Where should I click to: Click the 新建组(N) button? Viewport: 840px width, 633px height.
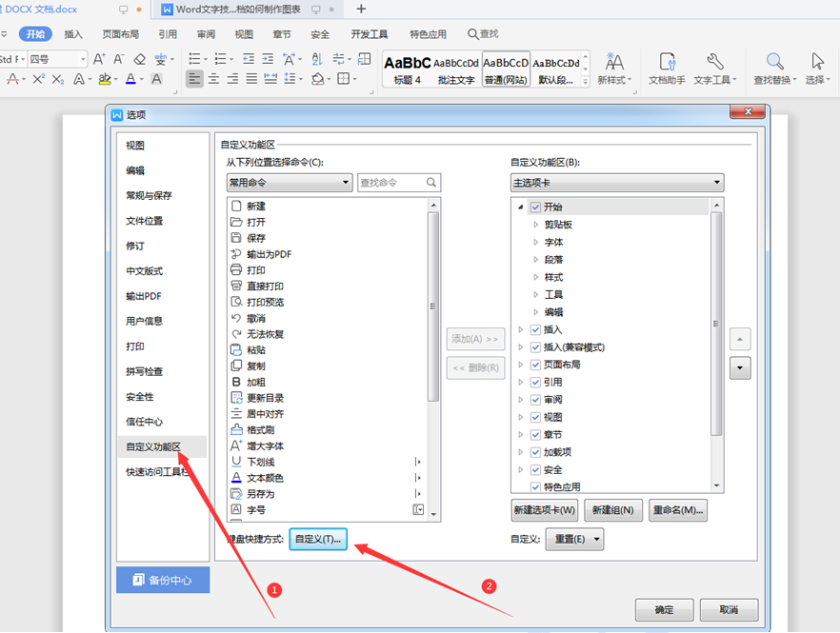(612, 510)
